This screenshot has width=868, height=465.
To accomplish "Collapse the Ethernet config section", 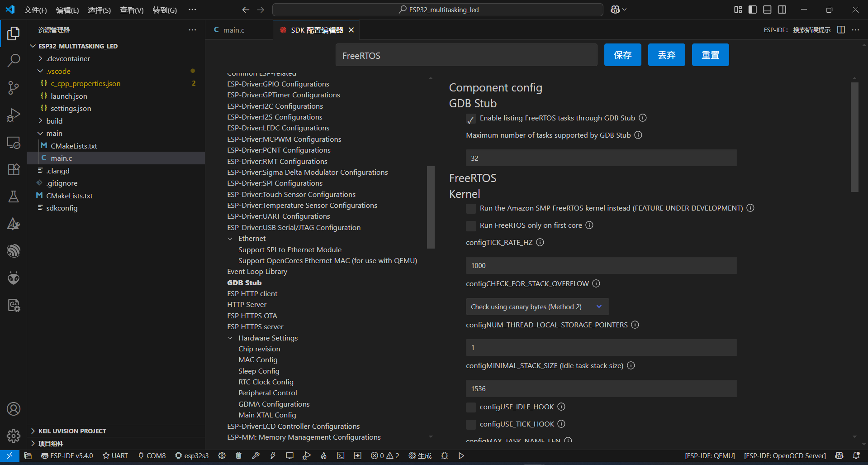I will point(230,239).
